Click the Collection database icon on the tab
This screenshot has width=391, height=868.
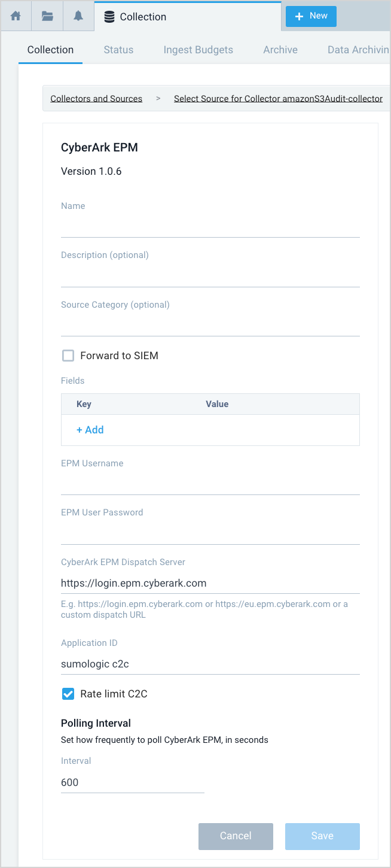[x=109, y=16]
